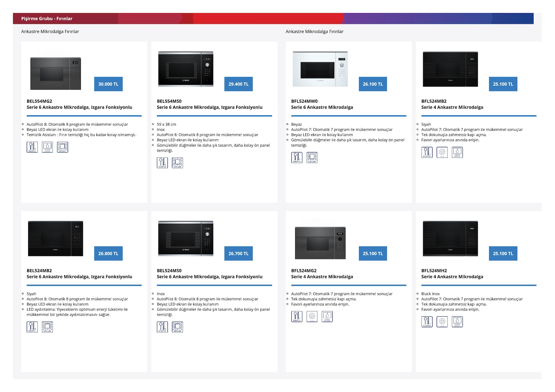Open the BFL524MH2 microwave product image
This screenshot has height=392, width=555.
coord(450,238)
